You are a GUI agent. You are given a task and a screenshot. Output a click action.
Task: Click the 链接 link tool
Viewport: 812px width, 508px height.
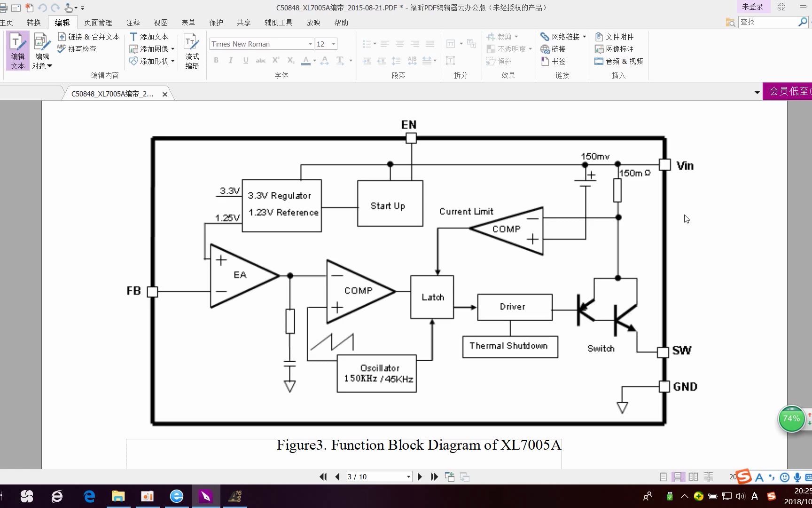click(553, 49)
